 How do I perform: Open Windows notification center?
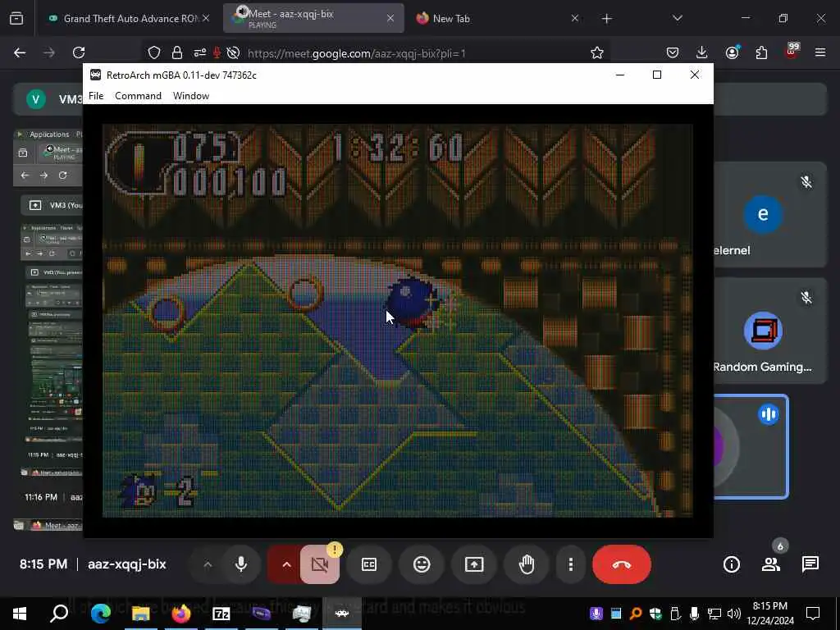(x=813, y=614)
